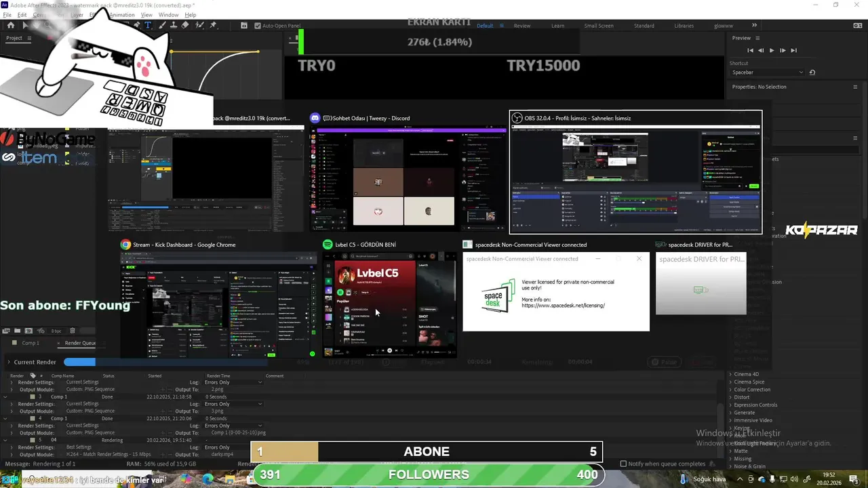Click the 8 bpc color depth button
This screenshot has height=488, width=868.
tap(56, 331)
